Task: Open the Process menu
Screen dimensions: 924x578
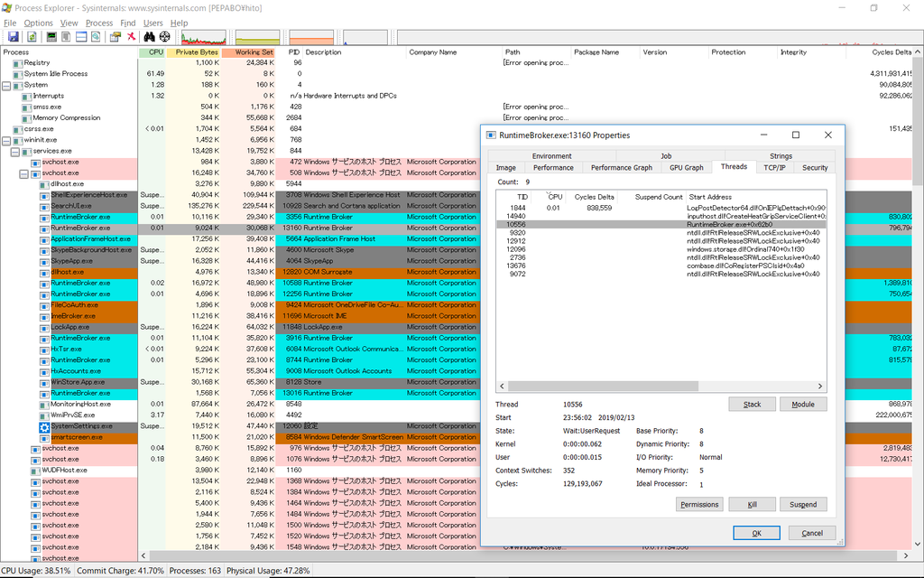Action: (x=99, y=23)
